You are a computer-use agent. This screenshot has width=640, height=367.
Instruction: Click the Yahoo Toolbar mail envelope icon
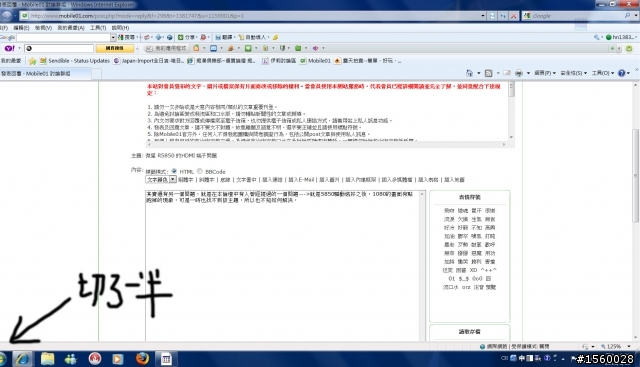coord(213,48)
